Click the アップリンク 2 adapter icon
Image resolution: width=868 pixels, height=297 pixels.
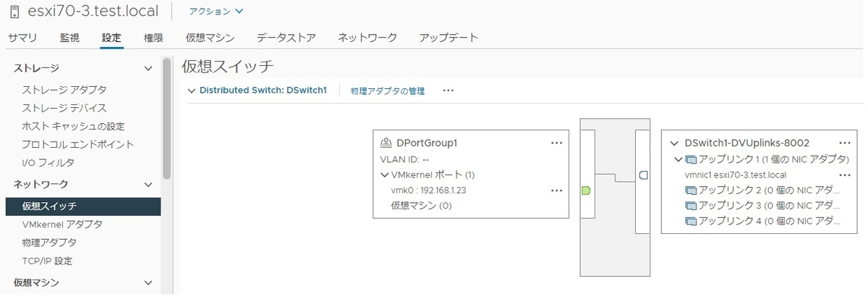point(690,191)
